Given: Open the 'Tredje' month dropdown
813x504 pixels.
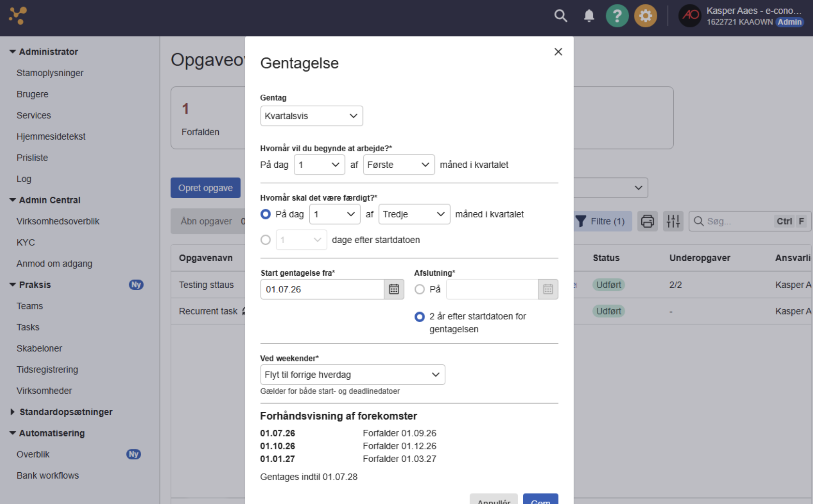Looking at the screenshot, I should point(414,214).
